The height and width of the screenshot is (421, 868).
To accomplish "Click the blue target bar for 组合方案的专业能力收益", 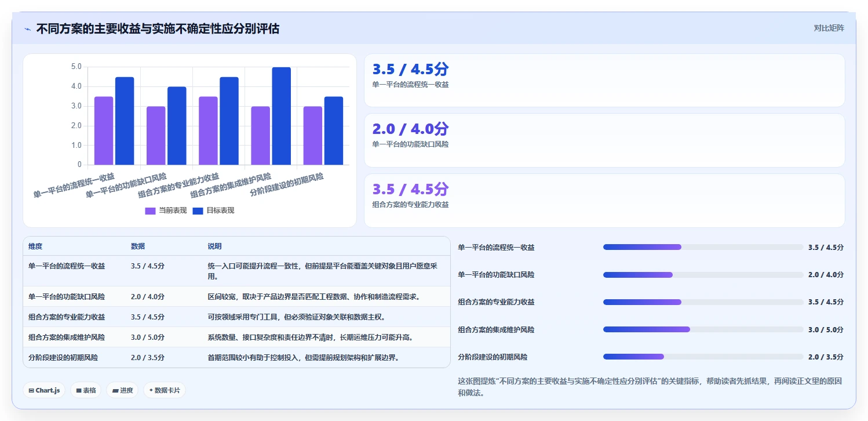I will point(229,121).
